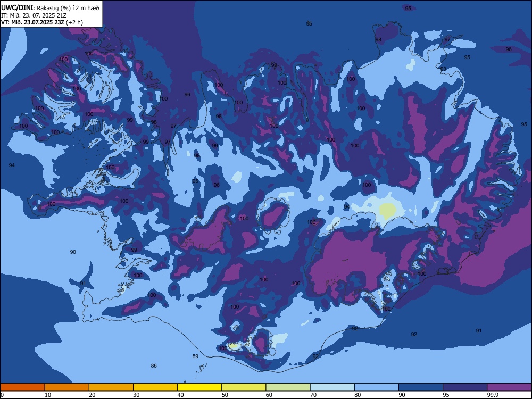Click the dark orange 0–10 legend swatch
The width and height of the screenshot is (532, 399).
click(x=22, y=387)
